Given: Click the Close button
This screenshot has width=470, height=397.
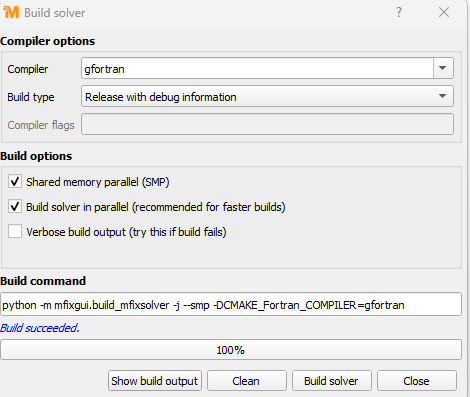Looking at the screenshot, I should click(x=417, y=381).
